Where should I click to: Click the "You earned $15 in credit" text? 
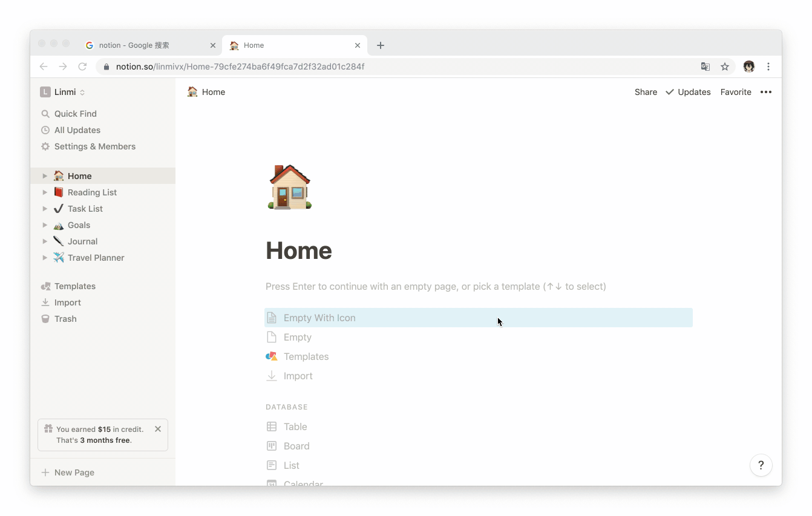point(100,429)
